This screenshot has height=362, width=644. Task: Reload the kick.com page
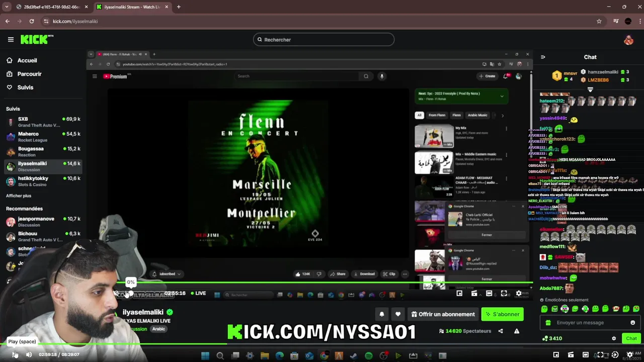point(32,21)
